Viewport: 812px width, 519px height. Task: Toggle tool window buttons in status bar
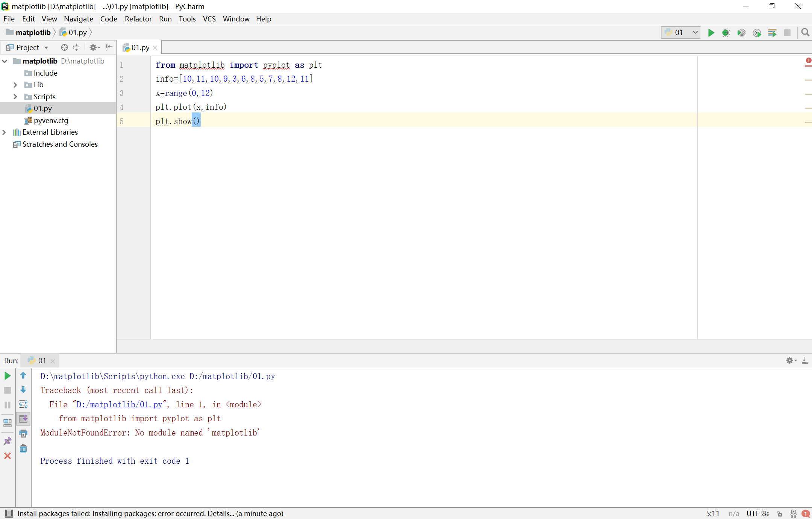coord(9,513)
